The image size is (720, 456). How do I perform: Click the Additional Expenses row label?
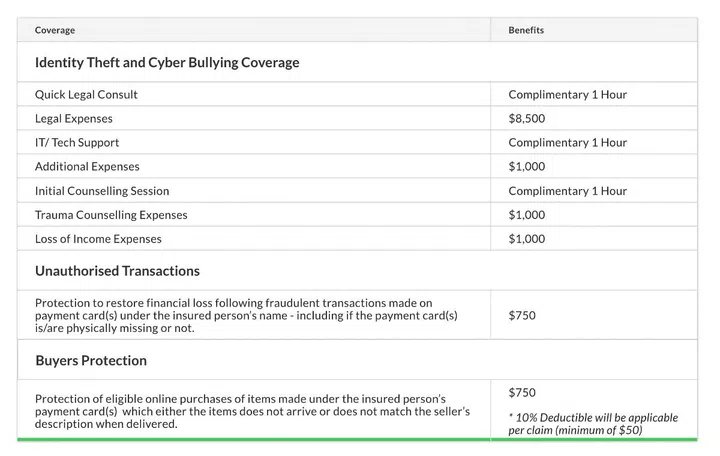coord(87,167)
